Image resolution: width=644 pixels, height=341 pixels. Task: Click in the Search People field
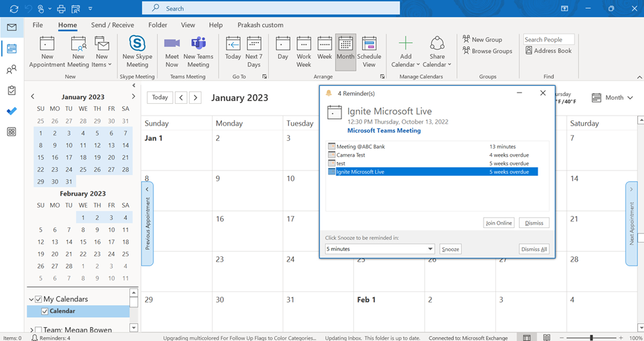point(549,40)
